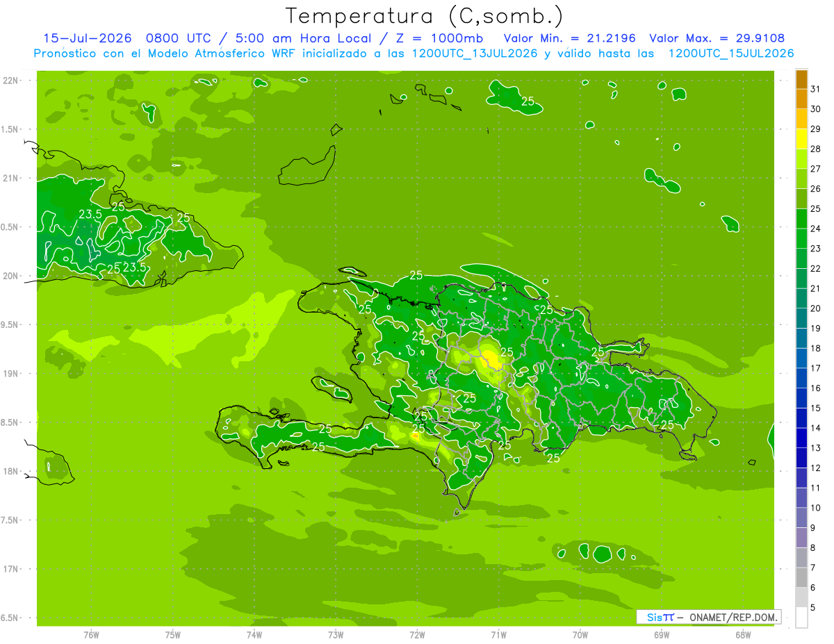Click the 72W longitude axis label
The height and width of the screenshot is (644, 834).
pos(417,635)
